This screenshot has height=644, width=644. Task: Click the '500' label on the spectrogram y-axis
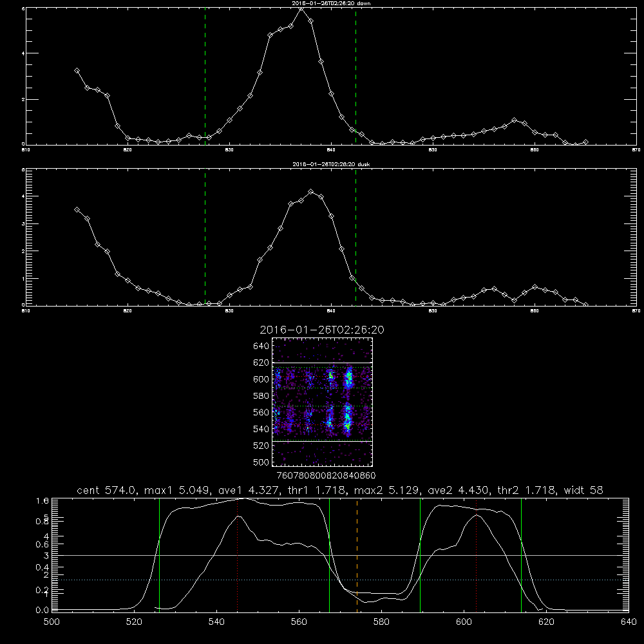tap(261, 462)
